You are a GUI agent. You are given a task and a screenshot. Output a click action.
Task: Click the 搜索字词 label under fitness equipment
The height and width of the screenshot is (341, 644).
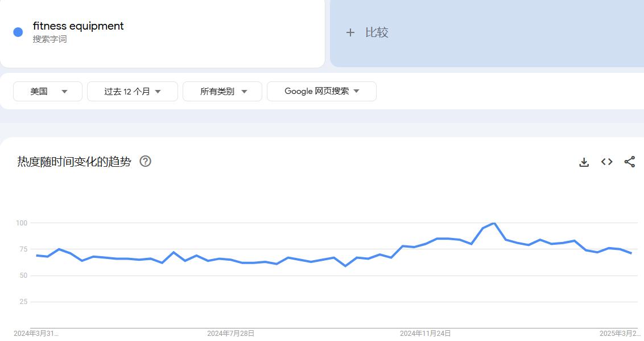pyautogui.click(x=51, y=39)
